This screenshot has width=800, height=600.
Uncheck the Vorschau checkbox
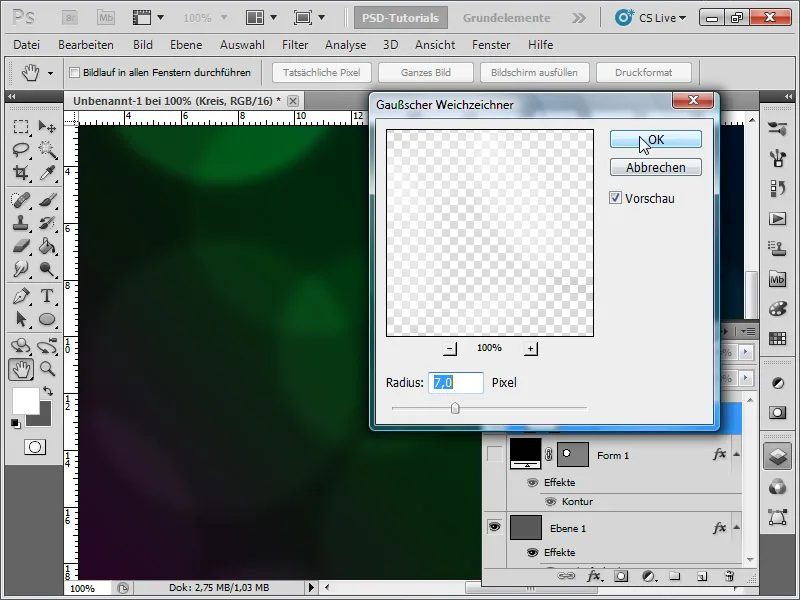pos(615,198)
